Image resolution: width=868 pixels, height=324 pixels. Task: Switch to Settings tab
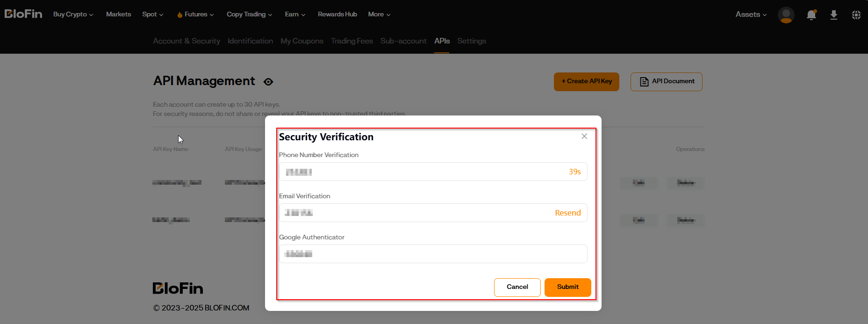click(472, 41)
